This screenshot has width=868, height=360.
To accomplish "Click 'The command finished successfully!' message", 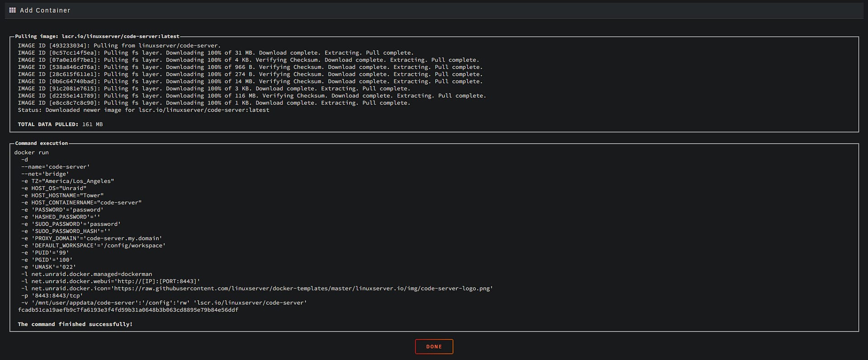I will coord(75,324).
